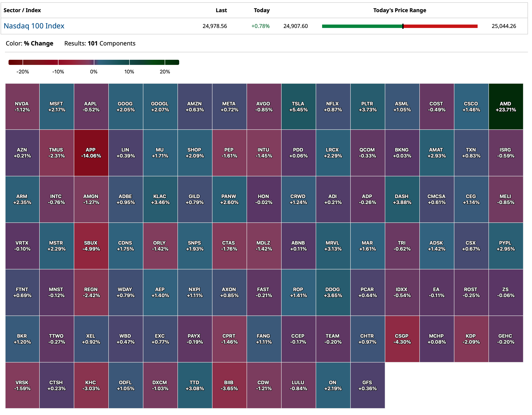Click the SBUX -4.99% tile

pos(91,246)
